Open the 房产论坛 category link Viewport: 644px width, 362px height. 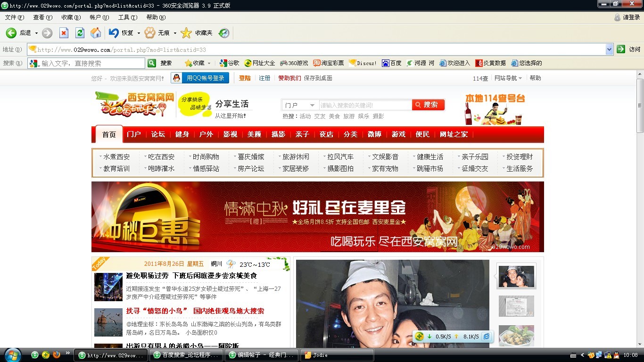tap(251, 168)
